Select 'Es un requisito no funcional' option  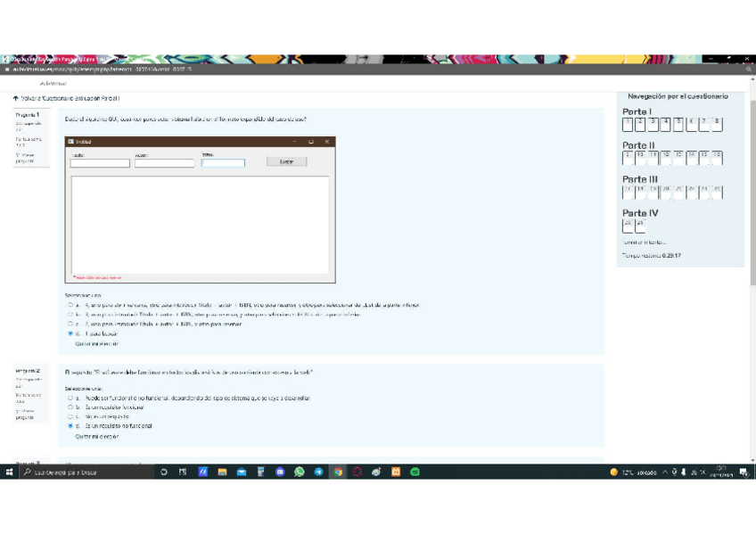70,426
